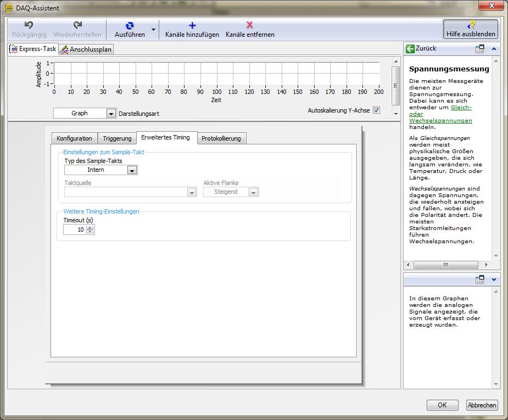Select the Konfiguration tab

74,138
